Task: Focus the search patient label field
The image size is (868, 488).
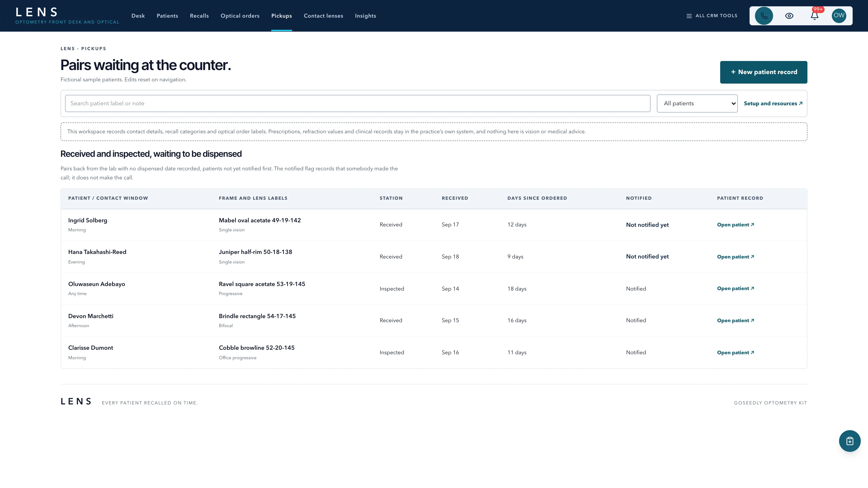Action: (x=358, y=103)
